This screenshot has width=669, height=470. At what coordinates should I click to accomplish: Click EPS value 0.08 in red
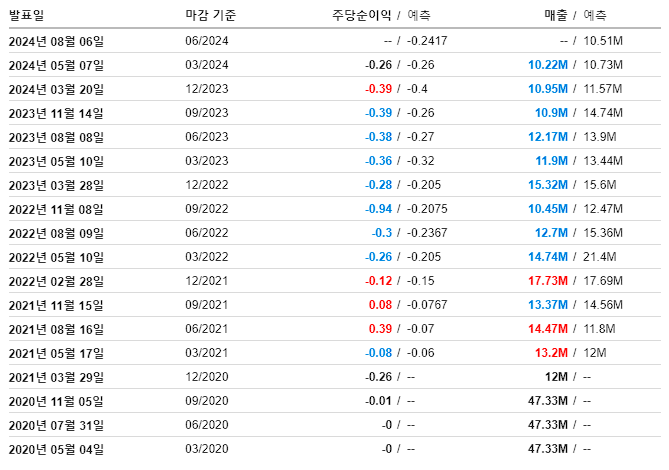(x=380, y=305)
